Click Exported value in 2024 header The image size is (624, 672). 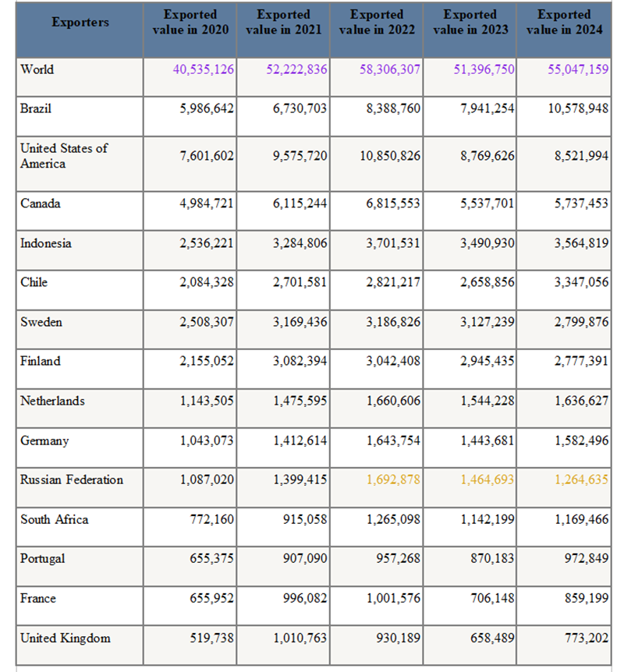[564, 22]
